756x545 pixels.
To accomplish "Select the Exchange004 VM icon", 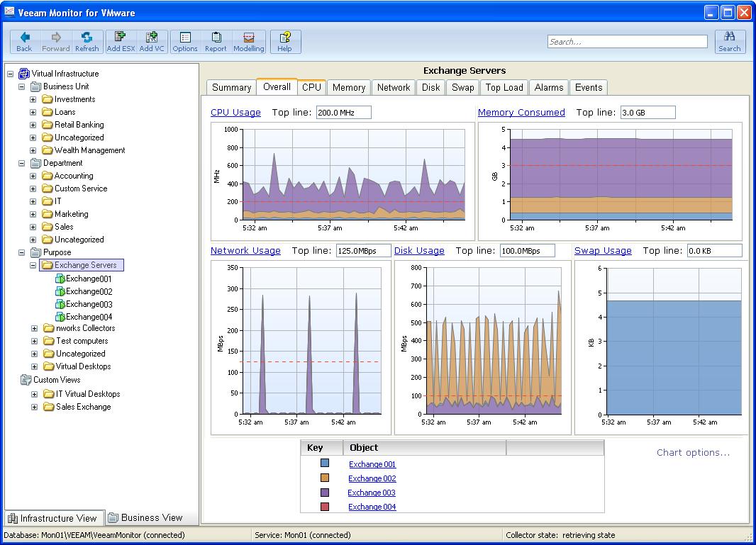I will coord(60,317).
